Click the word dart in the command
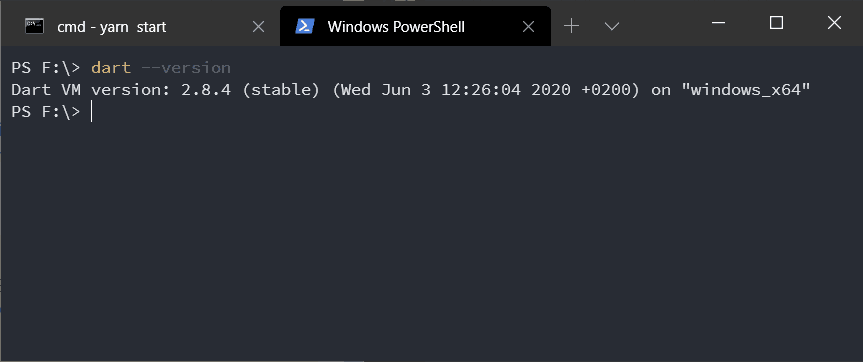This screenshot has height=362, width=863. click(111, 68)
